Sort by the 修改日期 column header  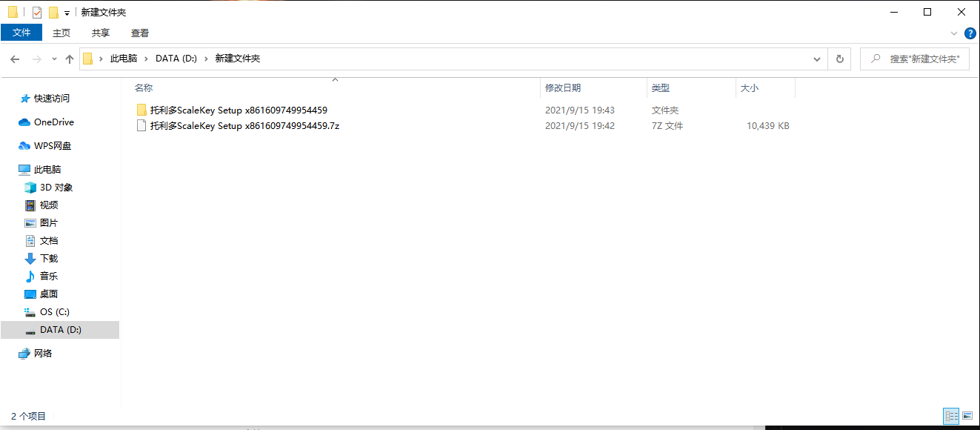point(563,87)
